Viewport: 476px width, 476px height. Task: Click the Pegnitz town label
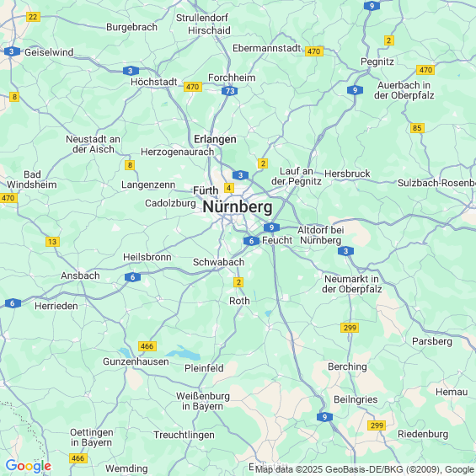click(x=377, y=62)
